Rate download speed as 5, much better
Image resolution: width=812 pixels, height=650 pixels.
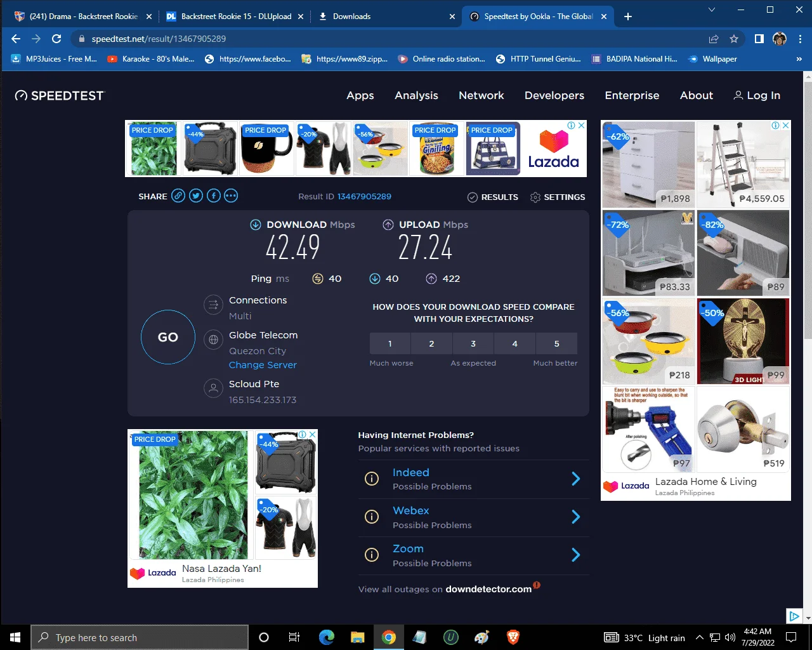click(x=557, y=343)
